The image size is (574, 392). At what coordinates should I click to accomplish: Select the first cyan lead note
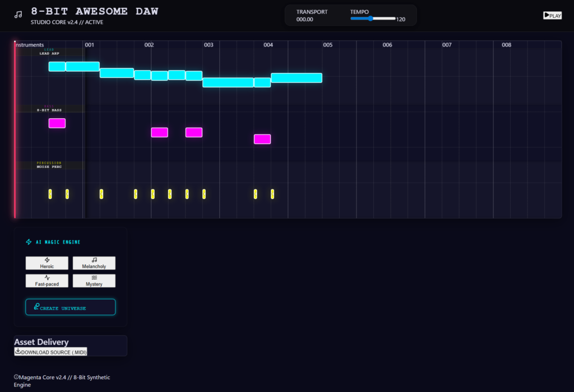[x=57, y=67]
